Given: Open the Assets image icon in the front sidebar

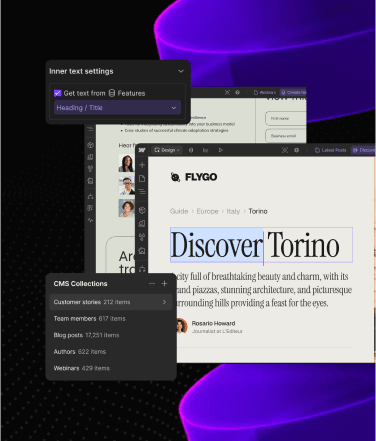Looking at the screenshot, I should [142, 251].
